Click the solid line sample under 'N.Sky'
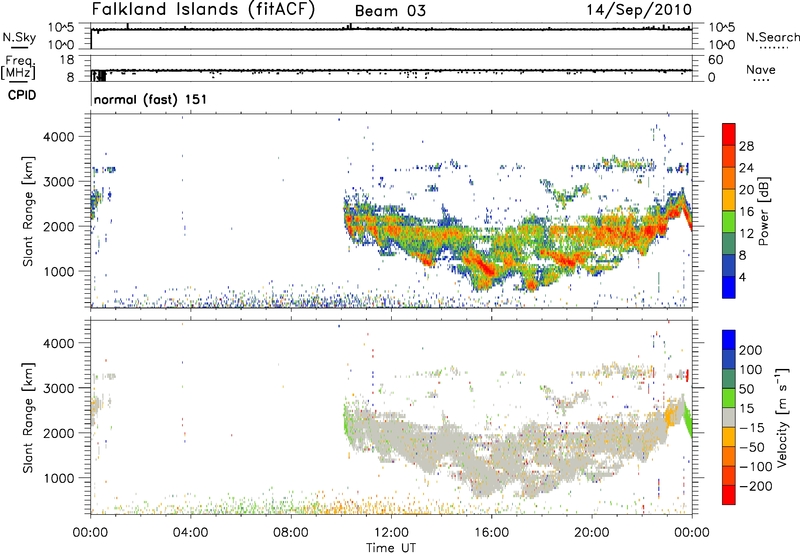The width and height of the screenshot is (800, 554). pyautogui.click(x=19, y=48)
